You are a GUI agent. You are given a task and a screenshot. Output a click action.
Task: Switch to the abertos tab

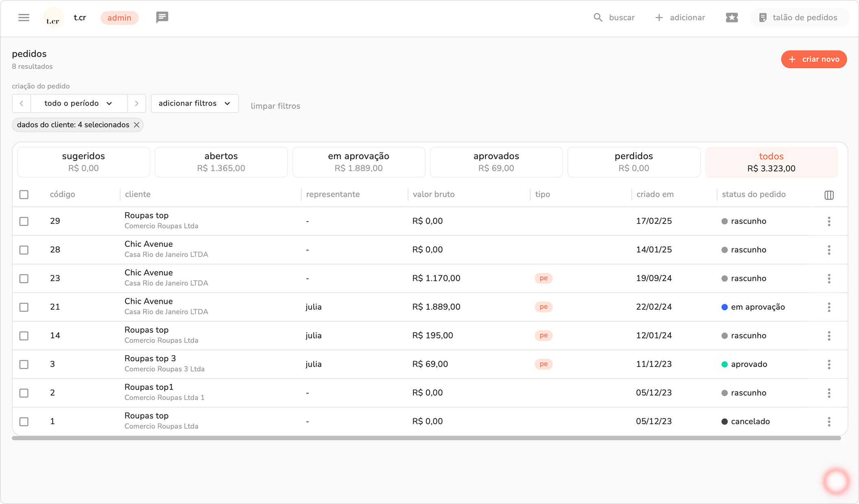click(x=221, y=162)
